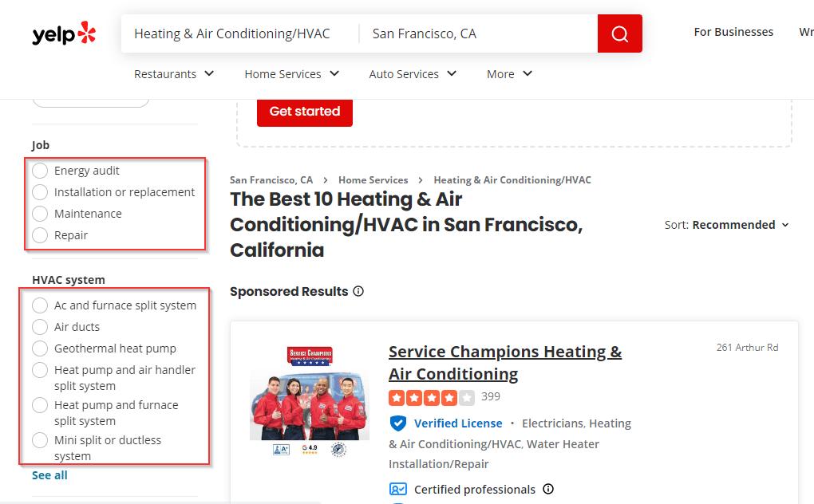This screenshot has width=814, height=504.
Task: Select Mini split or ductless system
Action: (x=40, y=440)
